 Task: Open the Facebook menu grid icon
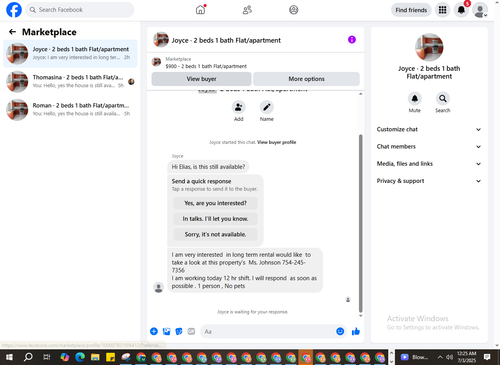click(x=442, y=10)
